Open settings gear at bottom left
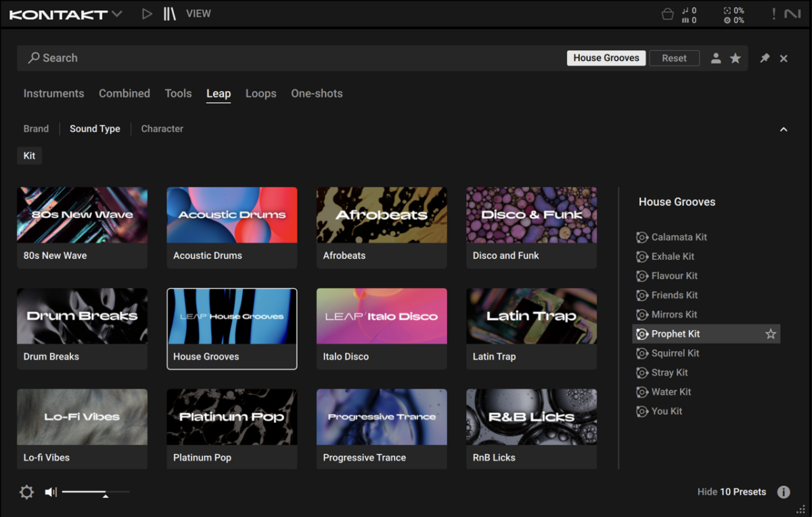 tap(26, 492)
